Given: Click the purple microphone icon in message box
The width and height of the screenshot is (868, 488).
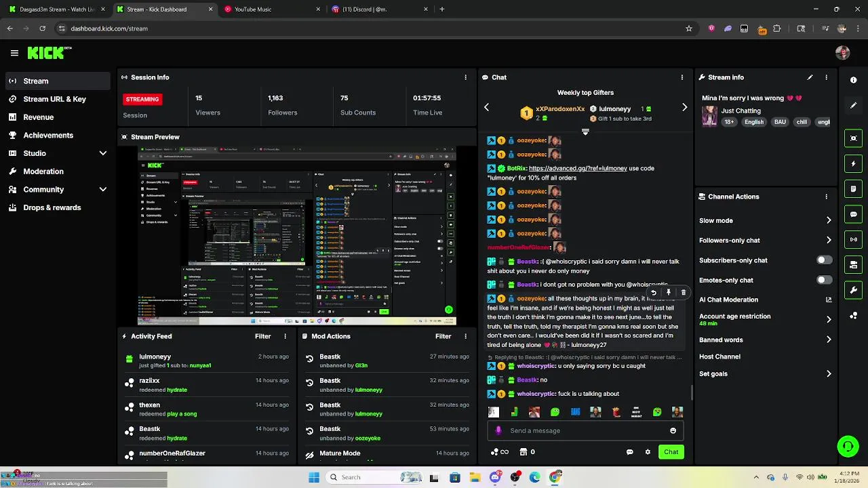Looking at the screenshot, I should pyautogui.click(x=498, y=430).
